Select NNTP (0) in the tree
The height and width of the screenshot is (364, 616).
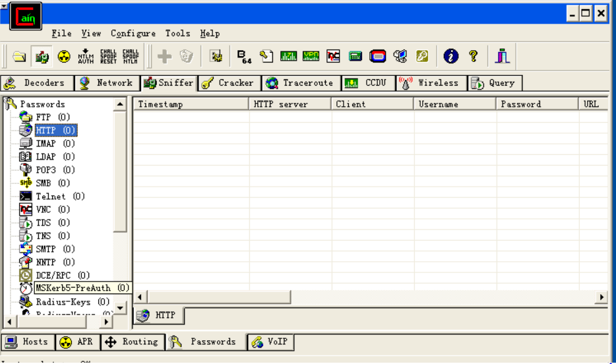tap(55, 262)
